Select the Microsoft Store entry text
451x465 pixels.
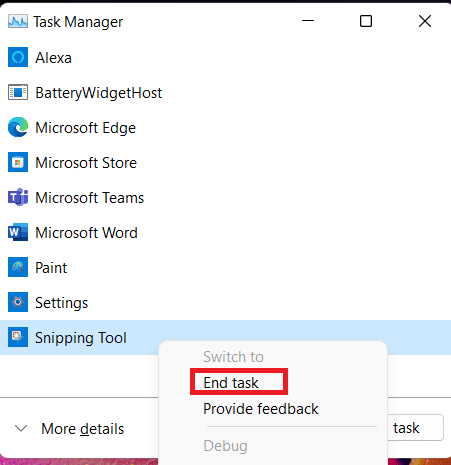coord(86,163)
